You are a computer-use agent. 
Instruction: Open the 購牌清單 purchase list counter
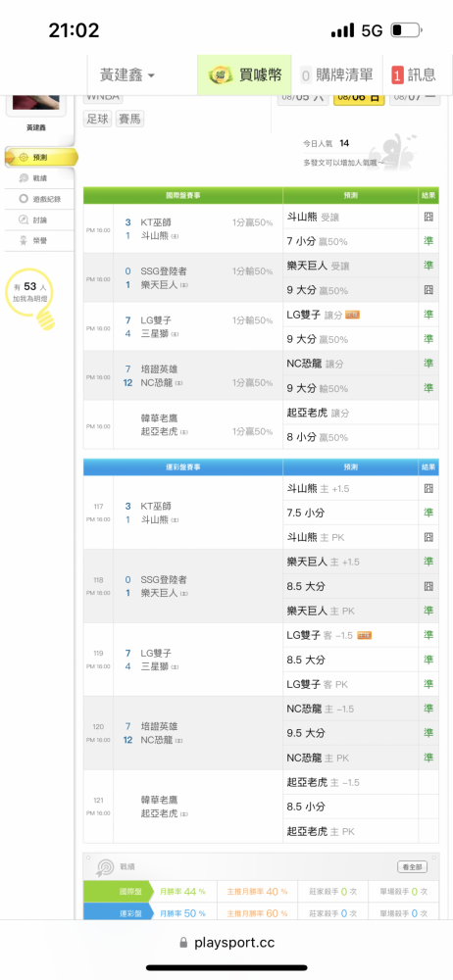[337, 75]
